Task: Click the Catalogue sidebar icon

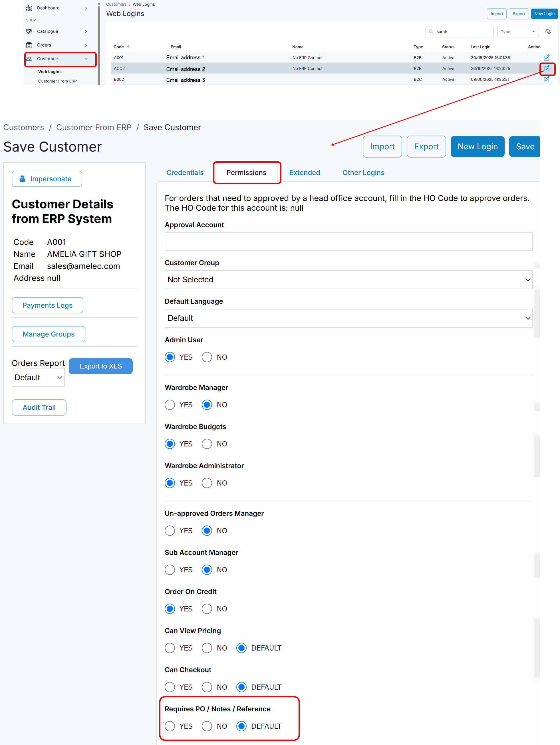Action: coord(29,31)
